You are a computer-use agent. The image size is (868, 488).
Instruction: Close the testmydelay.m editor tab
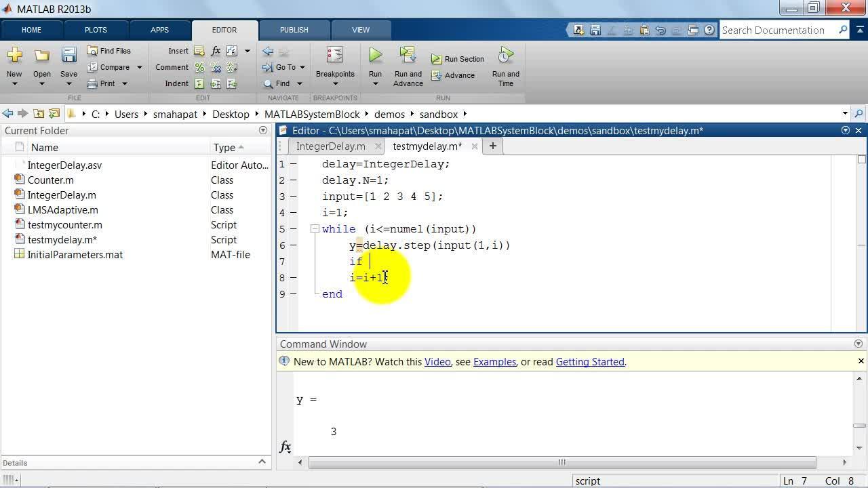475,146
